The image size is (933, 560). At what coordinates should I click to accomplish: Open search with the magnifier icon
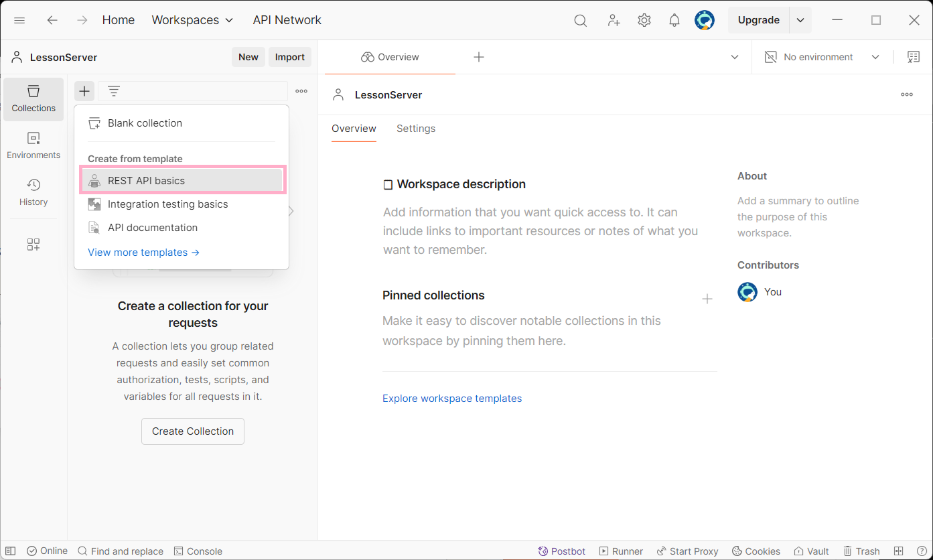click(581, 20)
